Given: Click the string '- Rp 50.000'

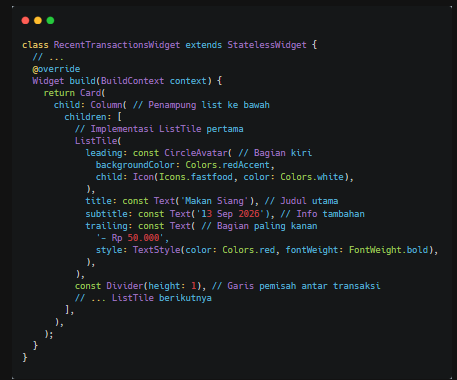Looking at the screenshot, I should coord(130,238).
